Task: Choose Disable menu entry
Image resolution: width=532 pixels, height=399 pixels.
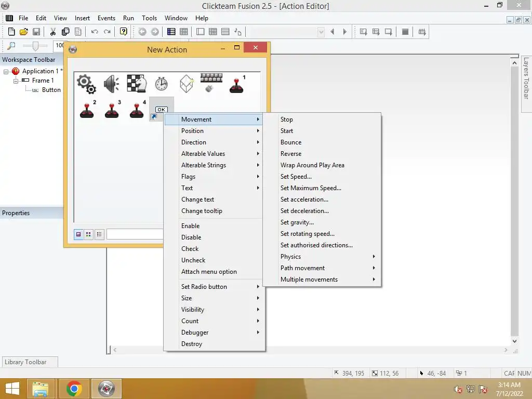Action: [x=213, y=237]
